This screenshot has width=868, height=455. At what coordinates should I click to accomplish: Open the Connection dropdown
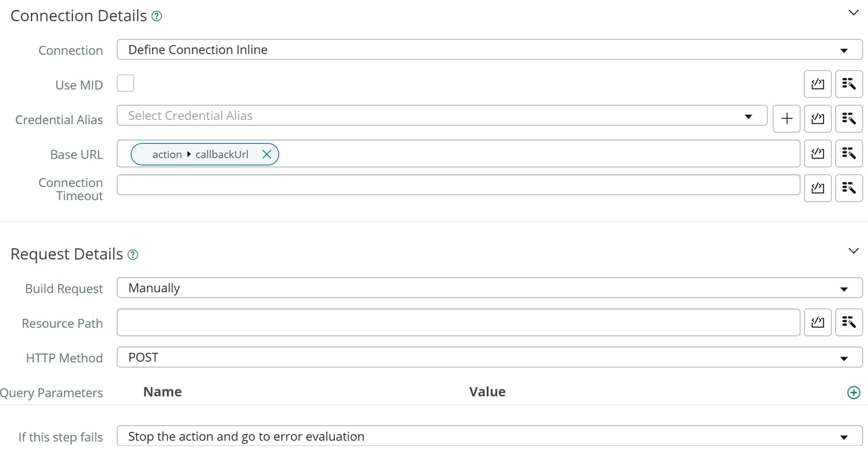[489, 50]
